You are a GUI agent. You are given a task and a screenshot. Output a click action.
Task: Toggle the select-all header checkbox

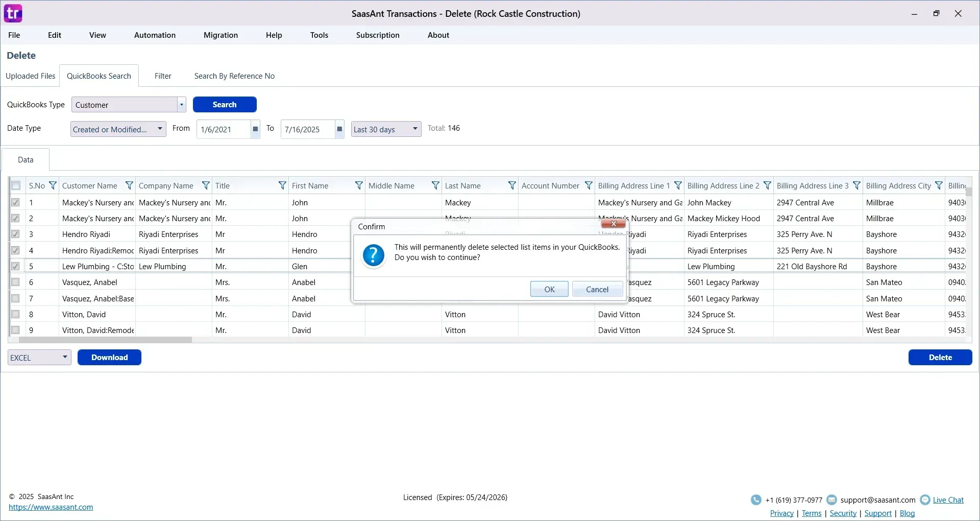tap(16, 185)
